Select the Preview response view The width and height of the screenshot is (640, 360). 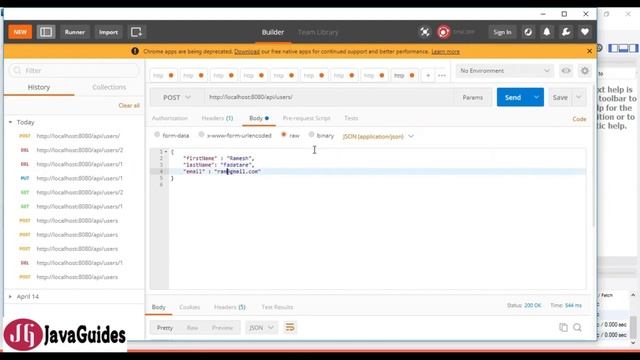[222, 327]
